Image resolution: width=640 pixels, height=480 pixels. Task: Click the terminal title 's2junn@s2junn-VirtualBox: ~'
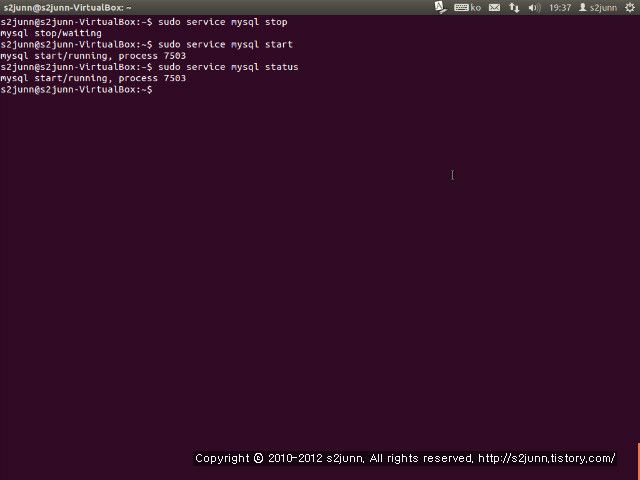[x=67, y=7]
